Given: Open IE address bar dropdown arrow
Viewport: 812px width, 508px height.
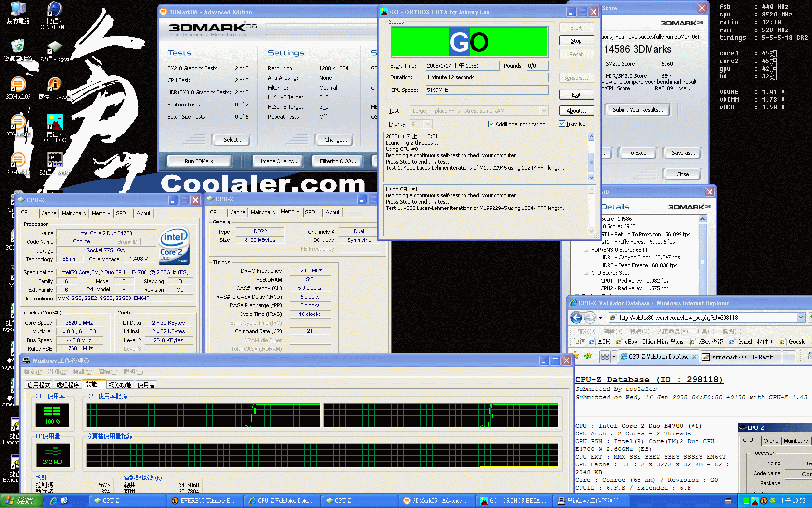Looking at the screenshot, I should (801, 318).
